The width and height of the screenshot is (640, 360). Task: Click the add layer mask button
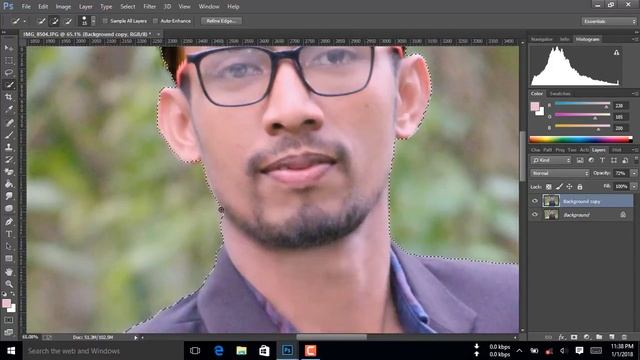click(574, 337)
